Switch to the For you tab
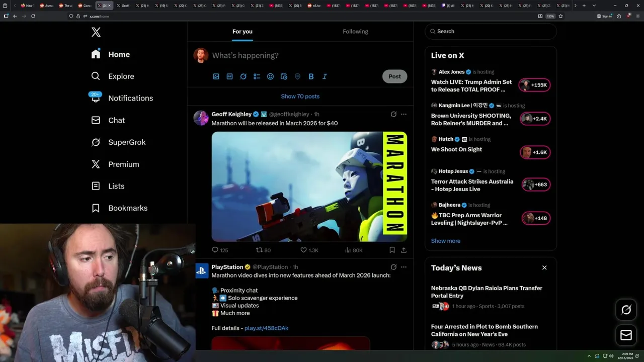Viewport: 644px width, 362px height. tap(243, 31)
